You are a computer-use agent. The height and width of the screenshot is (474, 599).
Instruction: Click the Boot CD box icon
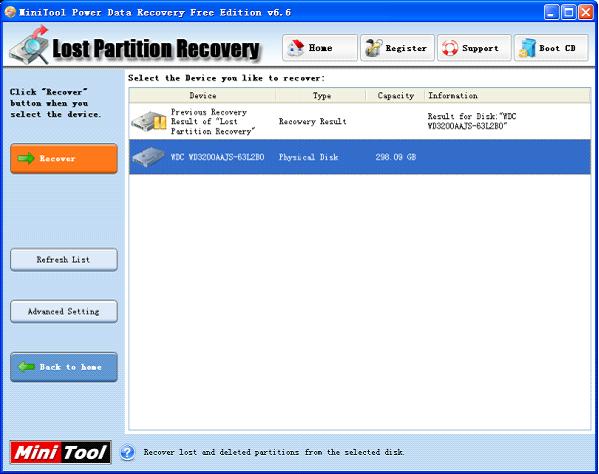click(x=527, y=48)
